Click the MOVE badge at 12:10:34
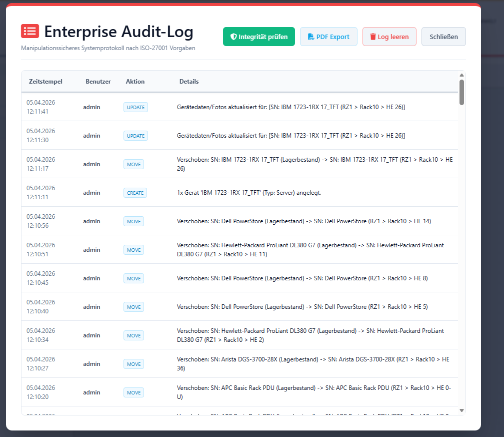This screenshot has height=437, width=504. point(133,335)
